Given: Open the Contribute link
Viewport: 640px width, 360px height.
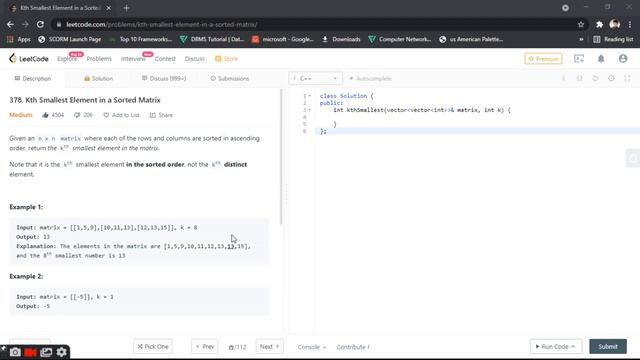Looking at the screenshot, I should [353, 347].
